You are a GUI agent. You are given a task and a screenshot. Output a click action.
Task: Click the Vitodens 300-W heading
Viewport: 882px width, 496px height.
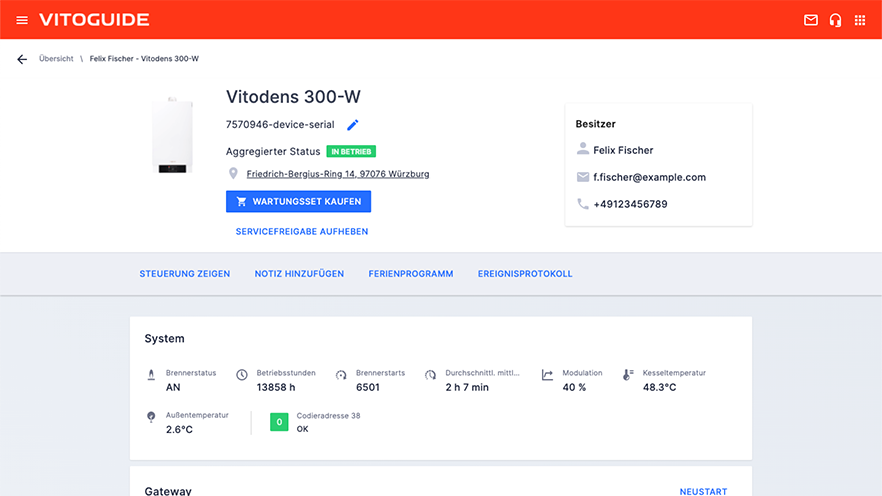[x=293, y=97]
